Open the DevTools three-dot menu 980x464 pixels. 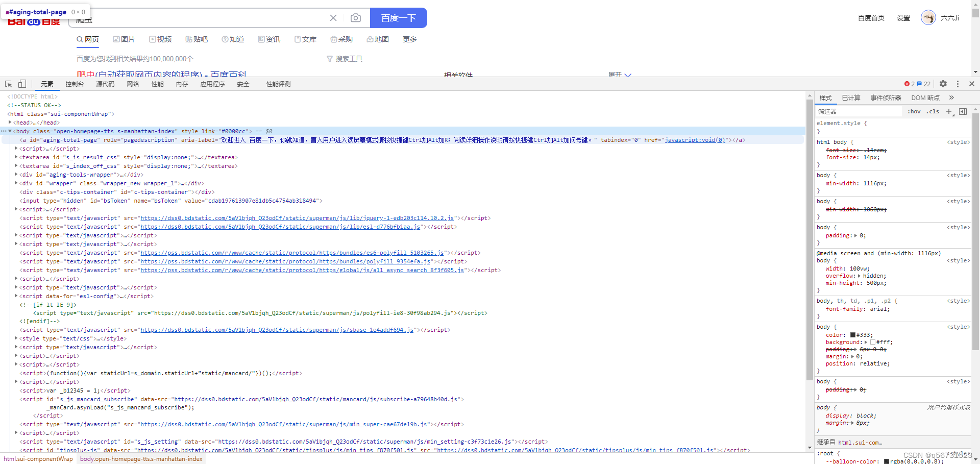(958, 84)
